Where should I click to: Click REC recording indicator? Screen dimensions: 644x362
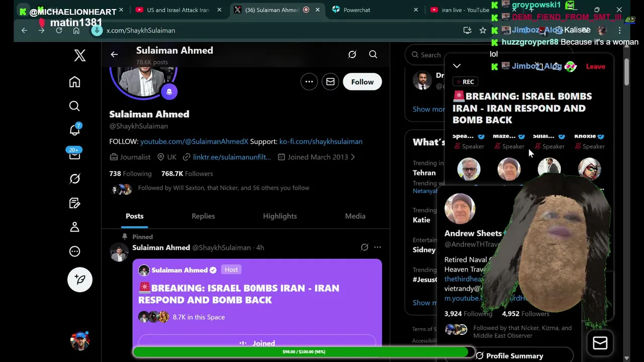pos(465,81)
